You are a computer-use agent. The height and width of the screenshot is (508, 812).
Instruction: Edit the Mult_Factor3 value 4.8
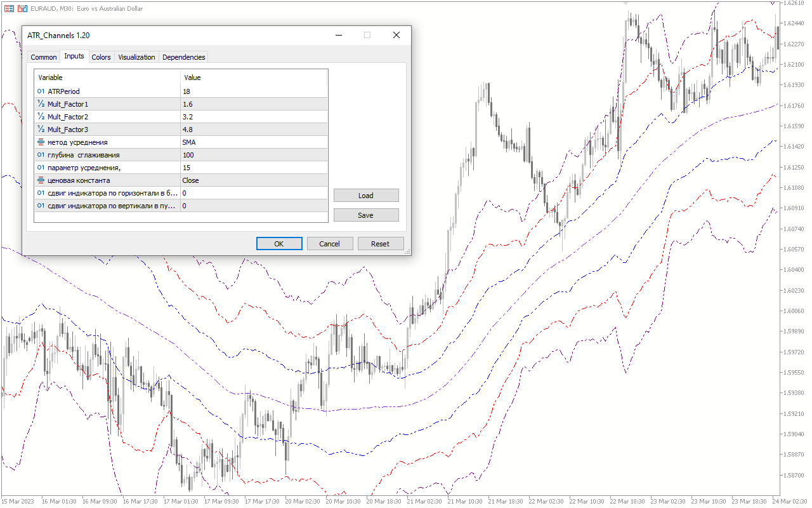(254, 130)
